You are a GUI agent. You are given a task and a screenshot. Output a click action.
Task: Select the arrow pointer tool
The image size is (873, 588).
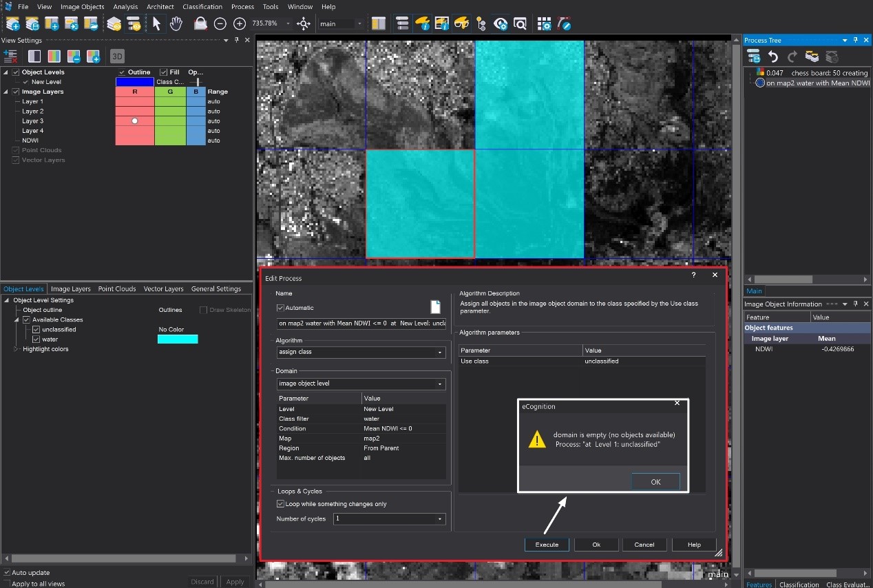coord(156,23)
